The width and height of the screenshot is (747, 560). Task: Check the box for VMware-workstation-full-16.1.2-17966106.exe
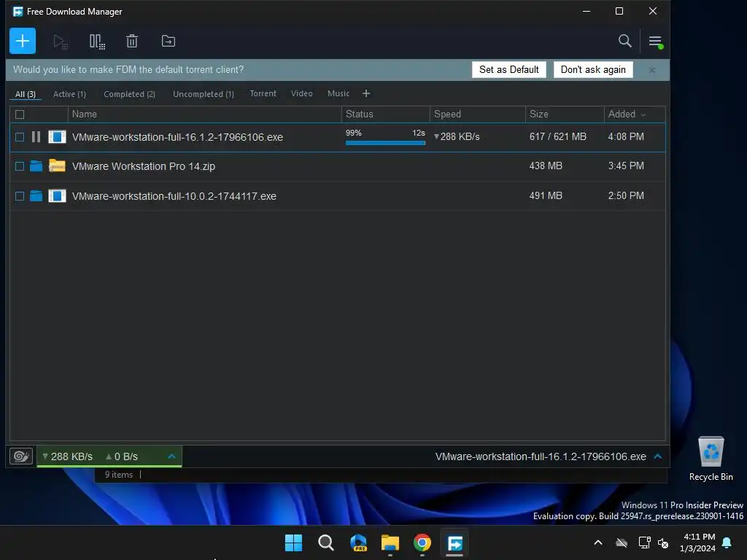click(20, 137)
